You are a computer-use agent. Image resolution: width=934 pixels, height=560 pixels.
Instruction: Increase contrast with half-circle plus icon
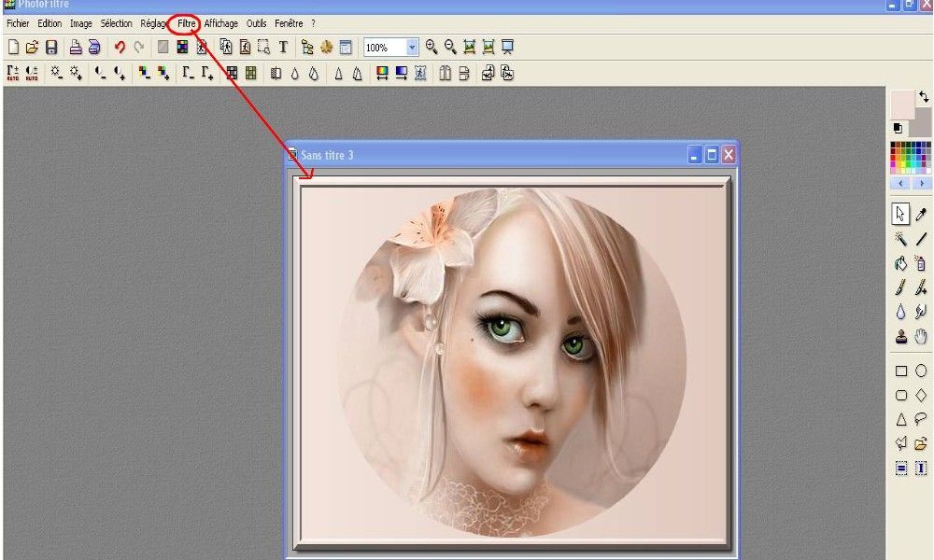pos(120,73)
